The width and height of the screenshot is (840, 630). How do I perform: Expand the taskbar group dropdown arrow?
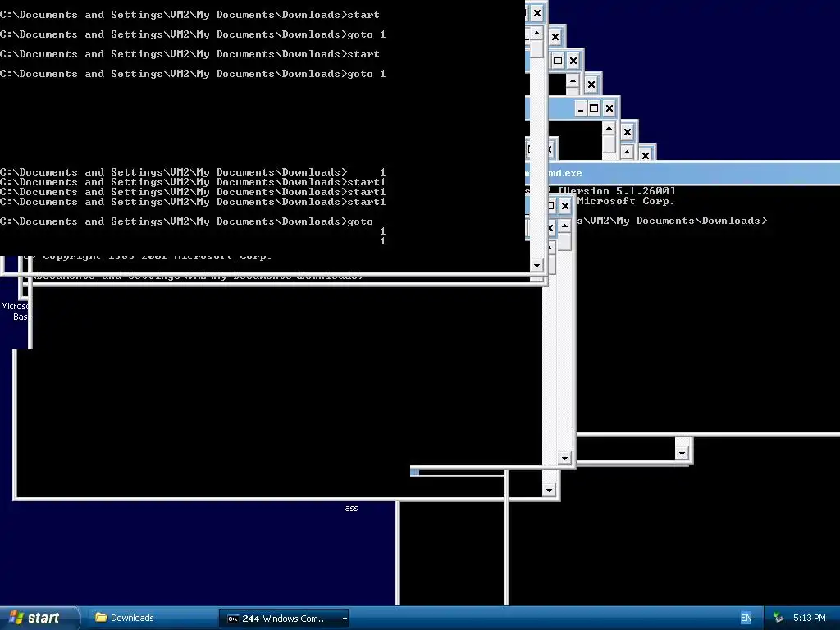click(x=345, y=619)
